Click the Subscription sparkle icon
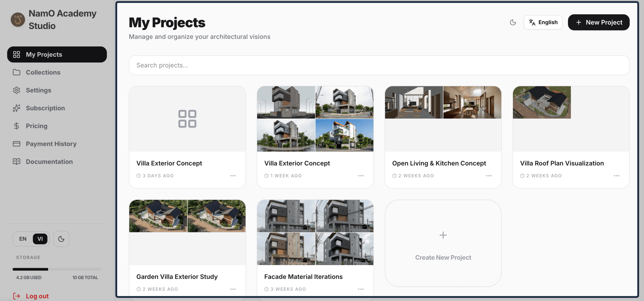This screenshot has height=301, width=644. (x=17, y=108)
